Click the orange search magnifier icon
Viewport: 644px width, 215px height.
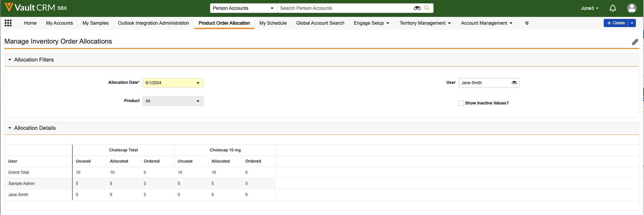(427, 8)
